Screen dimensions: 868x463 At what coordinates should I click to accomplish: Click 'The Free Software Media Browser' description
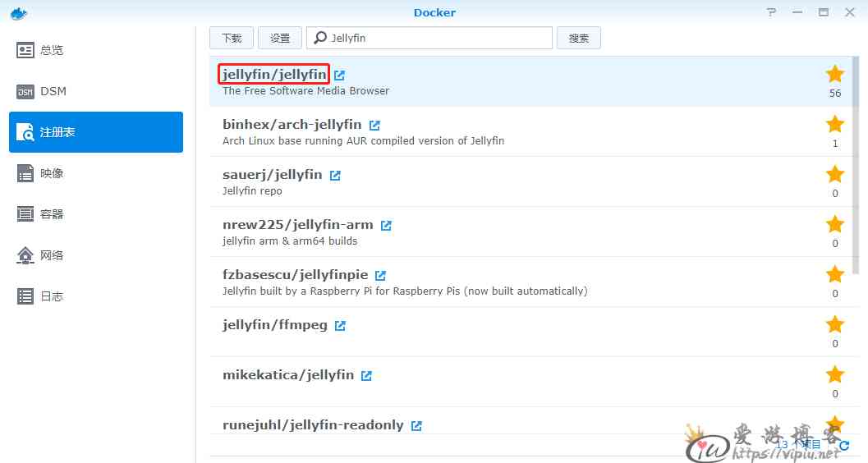click(305, 91)
